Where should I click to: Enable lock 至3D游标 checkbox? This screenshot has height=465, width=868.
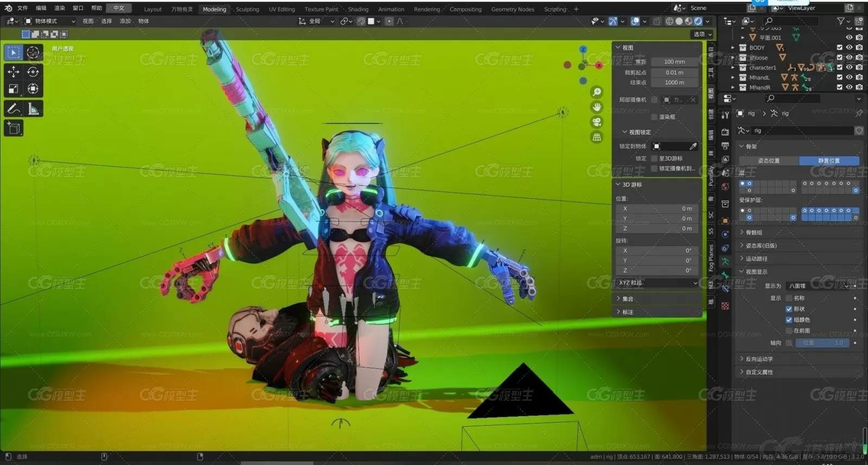coord(654,158)
